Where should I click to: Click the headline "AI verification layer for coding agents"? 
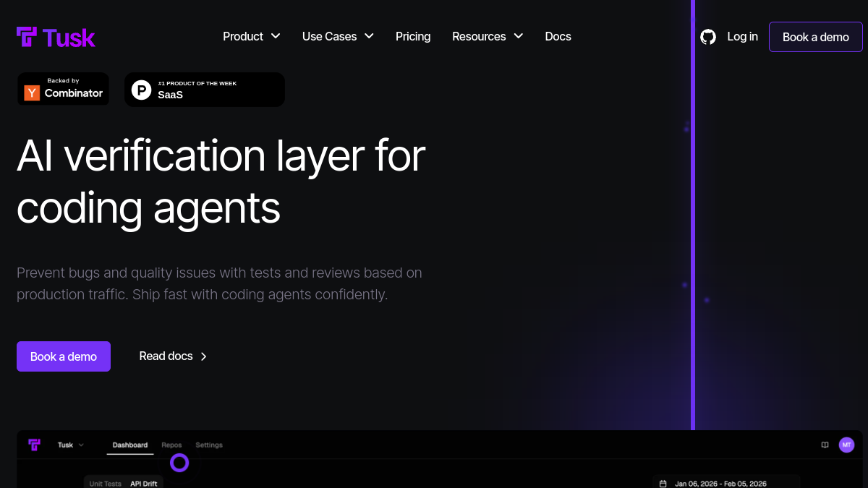click(x=221, y=181)
